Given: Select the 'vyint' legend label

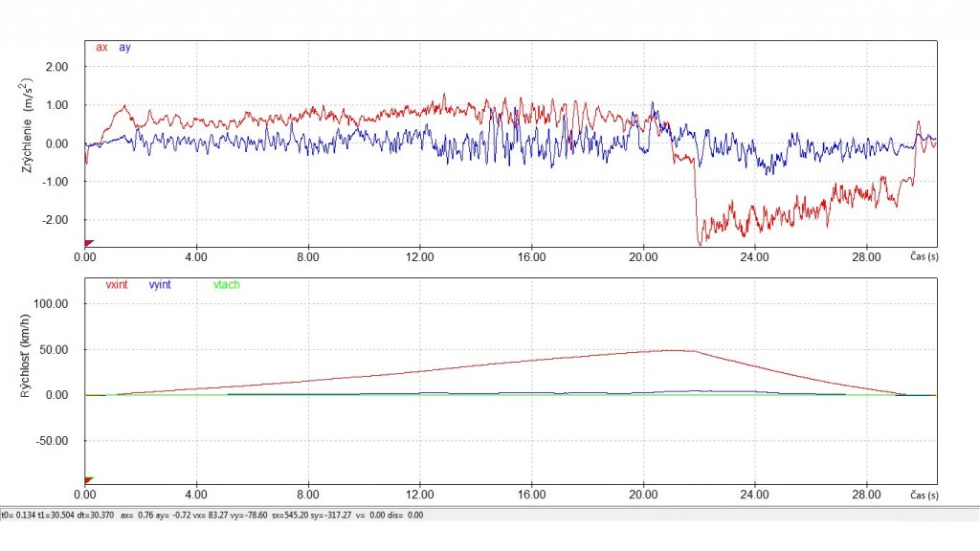Looking at the screenshot, I should (160, 285).
